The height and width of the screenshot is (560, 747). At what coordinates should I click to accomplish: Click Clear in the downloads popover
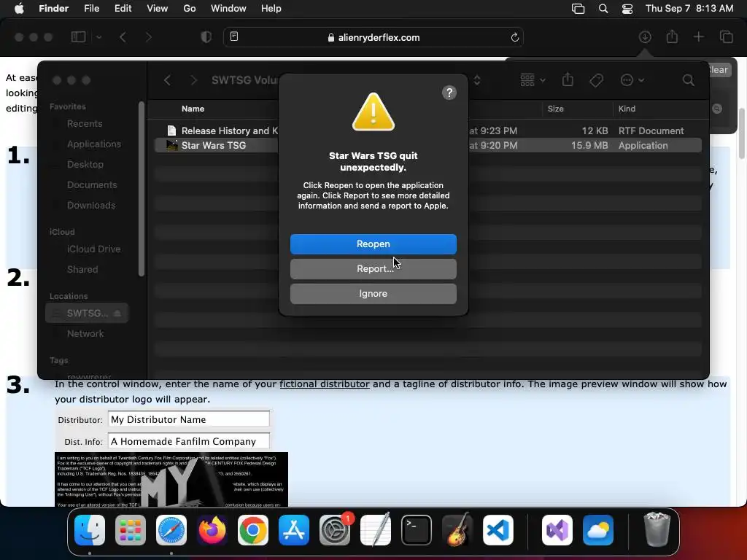click(x=718, y=70)
